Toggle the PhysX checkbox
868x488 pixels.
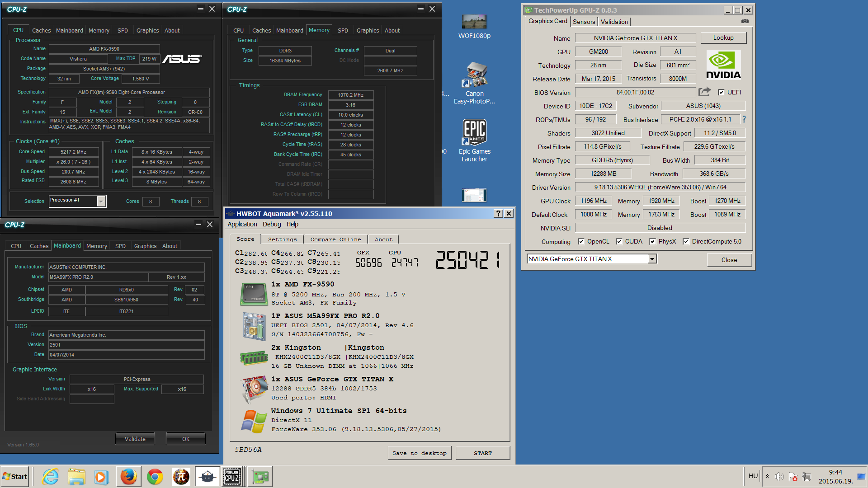(x=652, y=241)
